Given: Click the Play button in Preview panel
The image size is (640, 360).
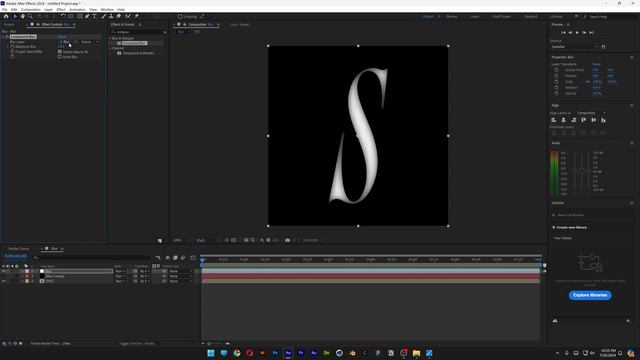Looking at the screenshot, I should pyautogui.click(x=577, y=33).
